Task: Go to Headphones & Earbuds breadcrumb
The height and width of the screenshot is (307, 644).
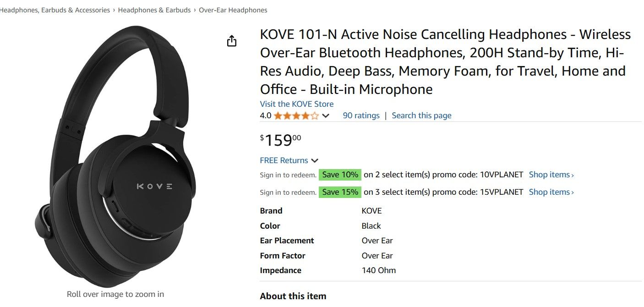Action: 154,10
